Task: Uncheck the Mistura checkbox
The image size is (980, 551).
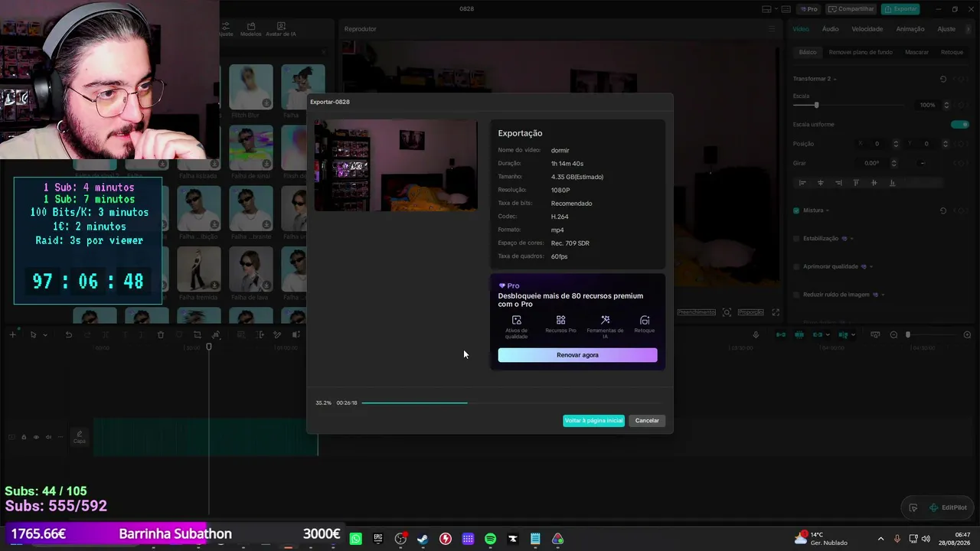Action: pyautogui.click(x=796, y=210)
